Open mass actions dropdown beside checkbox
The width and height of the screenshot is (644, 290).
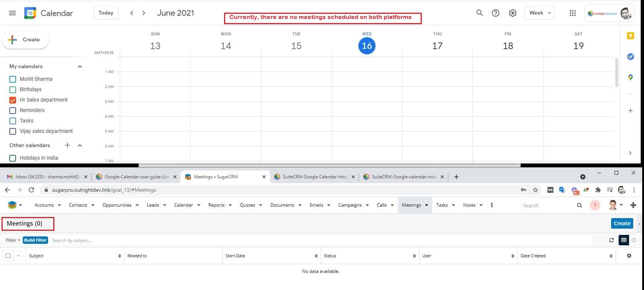point(18,256)
